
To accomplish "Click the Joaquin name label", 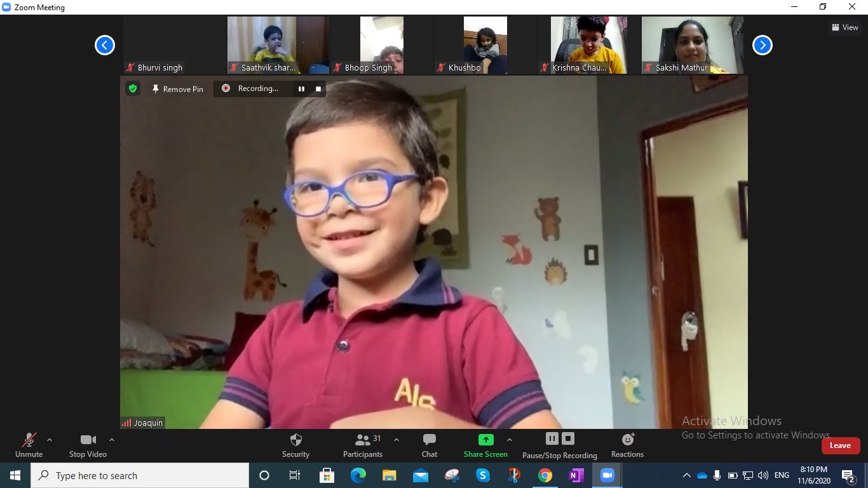I will tap(148, 423).
